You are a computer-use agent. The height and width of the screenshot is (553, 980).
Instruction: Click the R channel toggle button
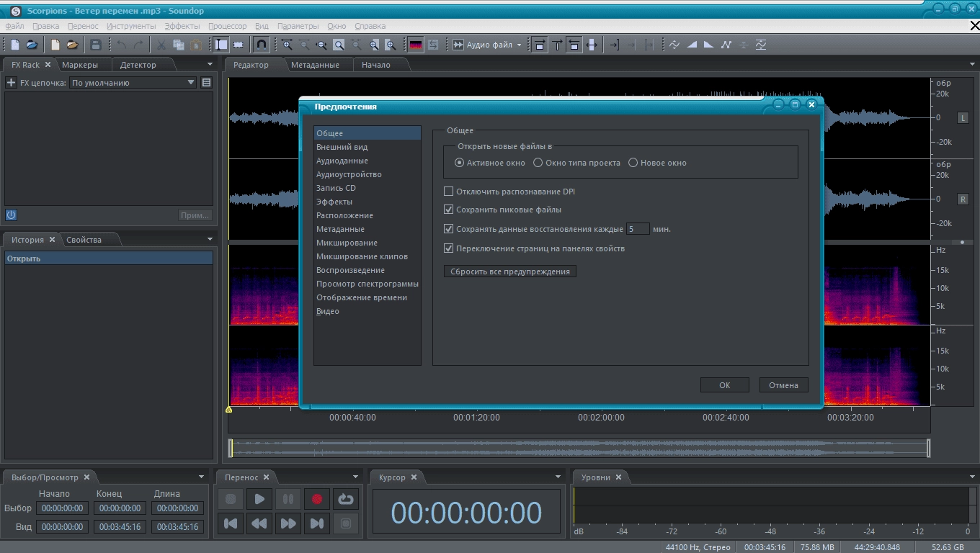coord(963,199)
